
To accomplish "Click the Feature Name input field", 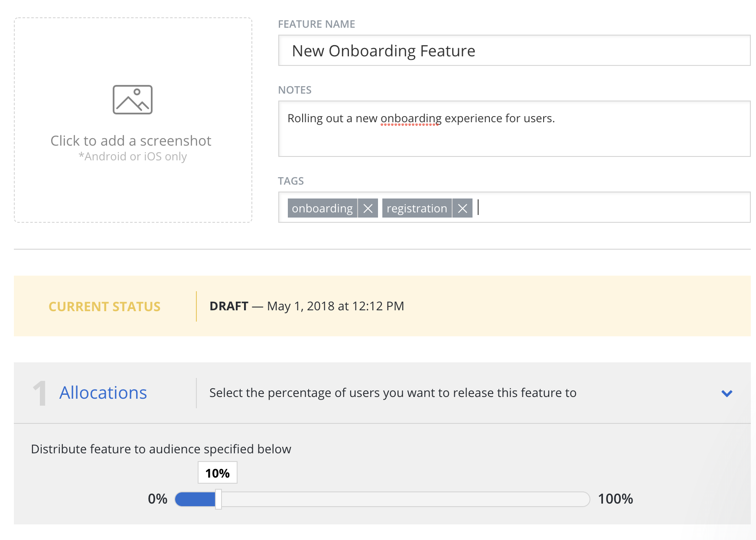I will click(x=514, y=50).
